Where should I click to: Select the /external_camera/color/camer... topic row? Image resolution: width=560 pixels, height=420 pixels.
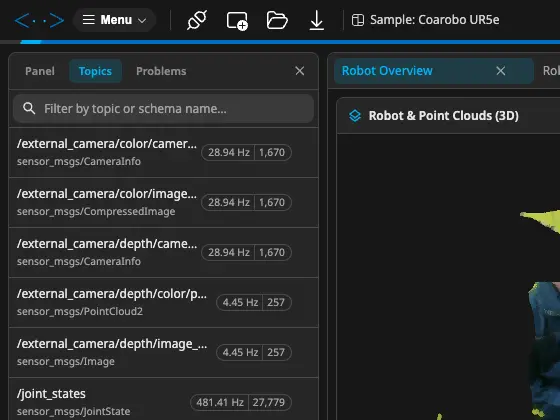[163, 152]
